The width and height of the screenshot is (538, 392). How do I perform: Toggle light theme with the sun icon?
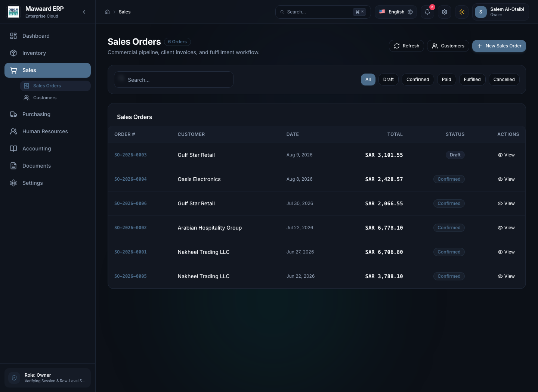[462, 12]
